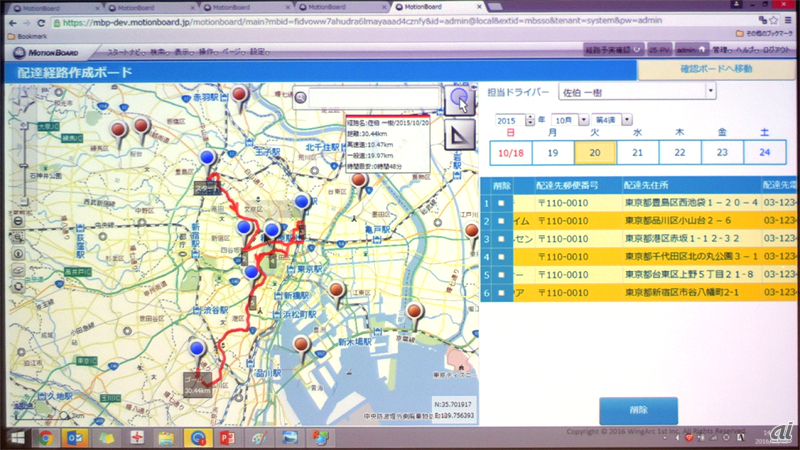The image size is (800, 450).
Task: Select the triangle ruler measurement tool
Action: [459, 135]
